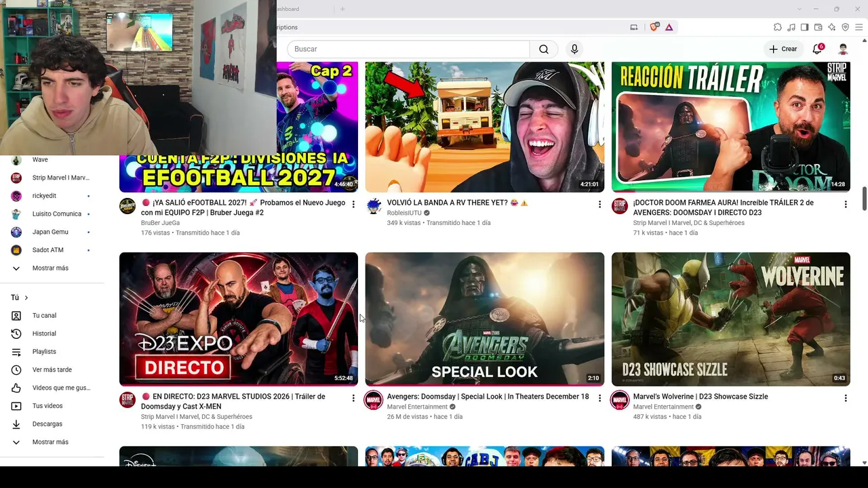The height and width of the screenshot is (488, 868).
Task: Play the Avengers Doomsday Special Look thumbnail
Action: [x=485, y=319]
